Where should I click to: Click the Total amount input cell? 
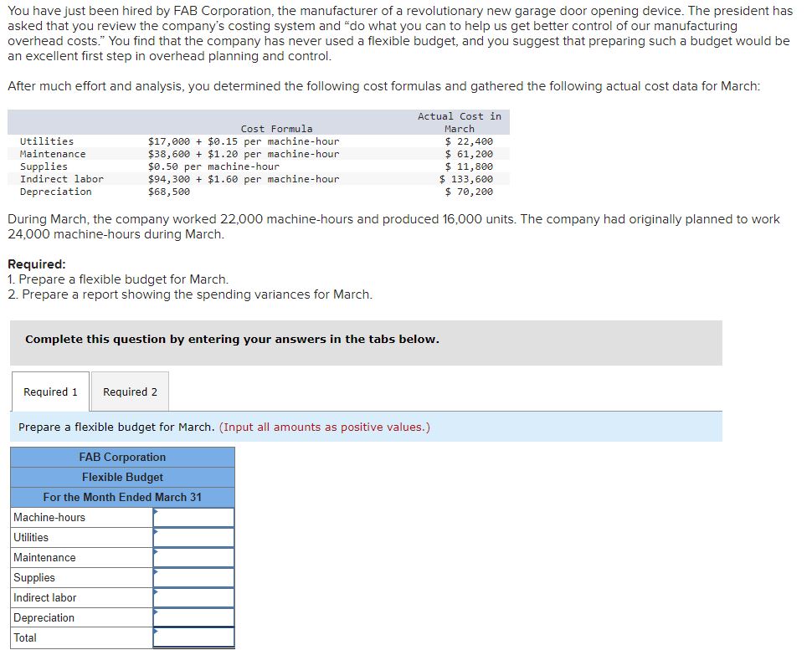tap(193, 637)
